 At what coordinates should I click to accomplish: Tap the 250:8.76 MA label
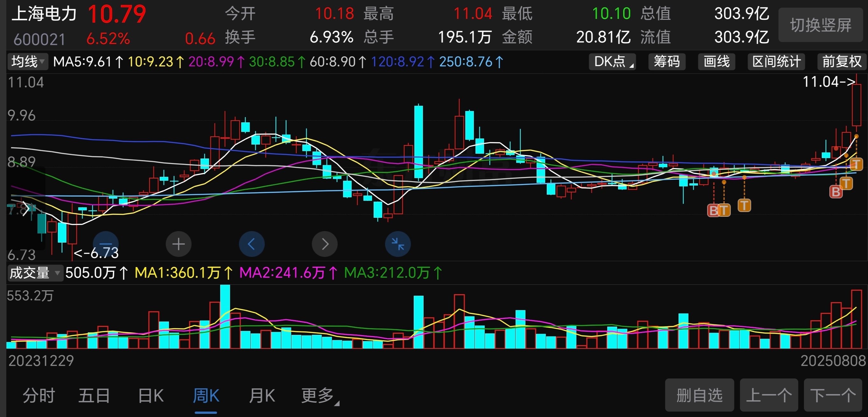point(471,62)
